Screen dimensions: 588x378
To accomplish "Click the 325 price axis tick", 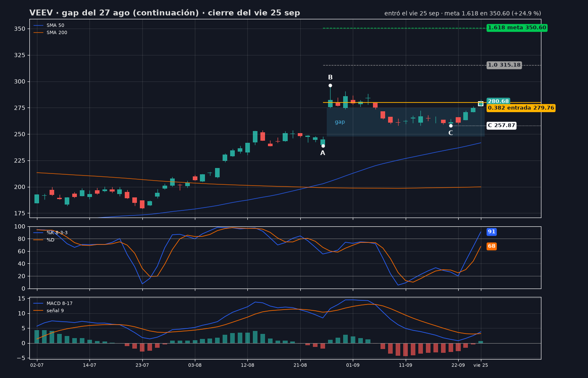I will tap(20, 55).
